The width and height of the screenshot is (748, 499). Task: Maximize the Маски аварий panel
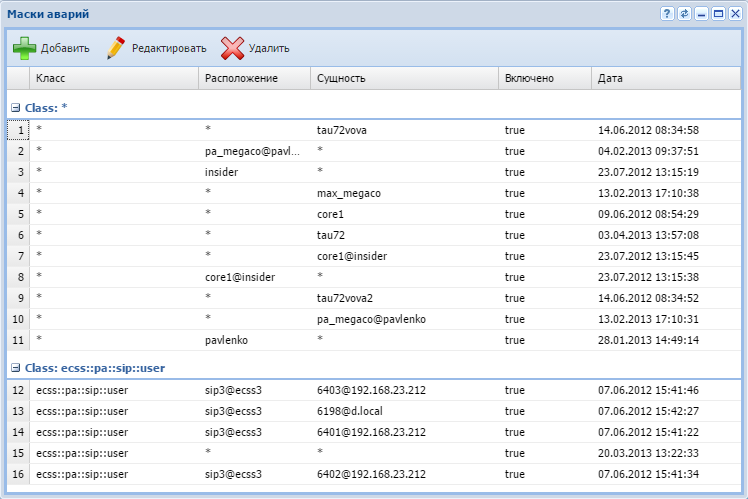pyautogui.click(x=718, y=14)
